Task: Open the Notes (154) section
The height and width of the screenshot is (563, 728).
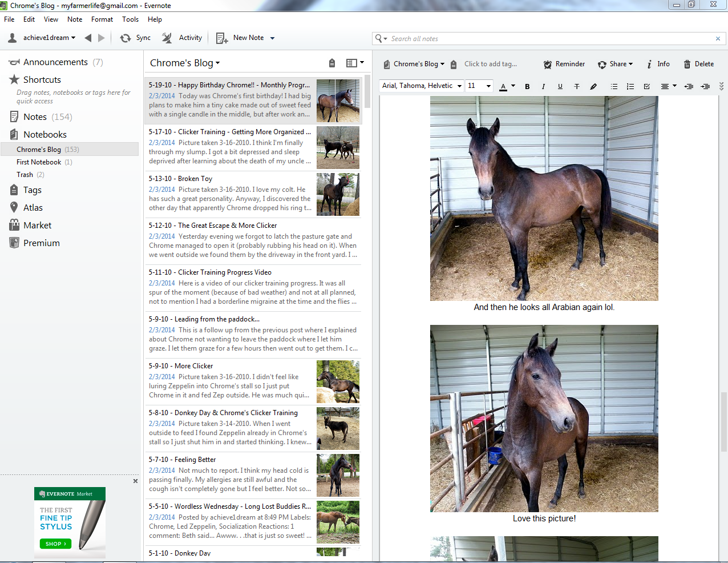Action: (41, 116)
